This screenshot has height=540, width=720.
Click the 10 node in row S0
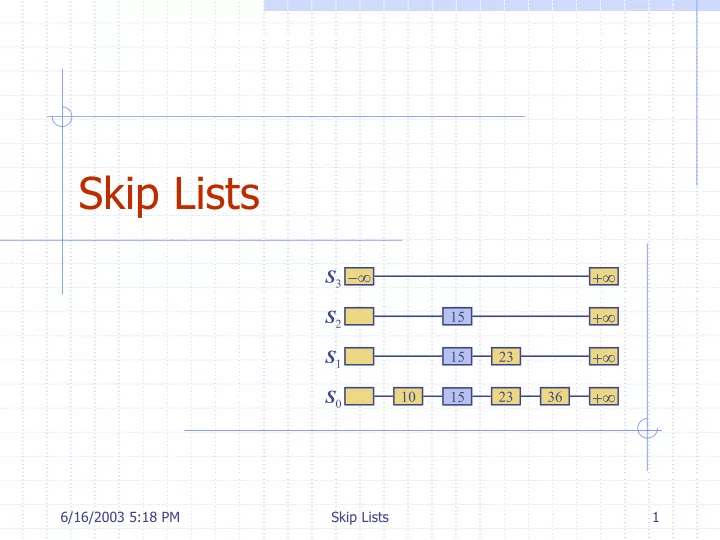[x=408, y=396]
